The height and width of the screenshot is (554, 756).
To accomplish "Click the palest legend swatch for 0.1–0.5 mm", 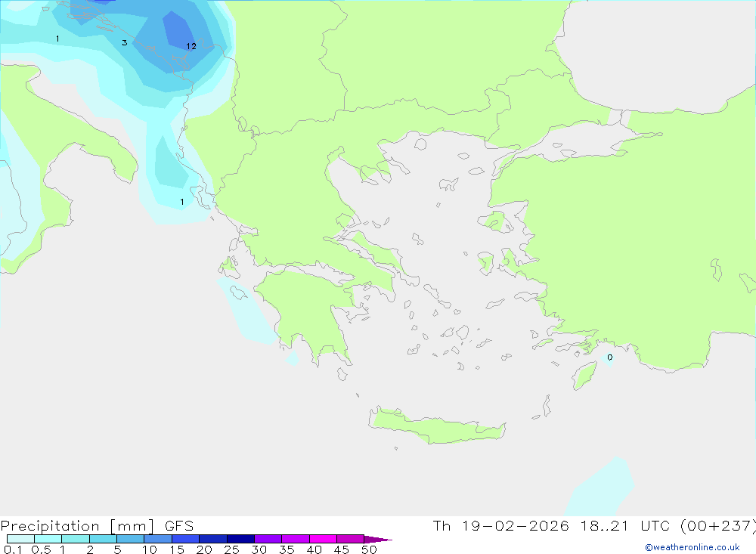I will coord(20,539).
